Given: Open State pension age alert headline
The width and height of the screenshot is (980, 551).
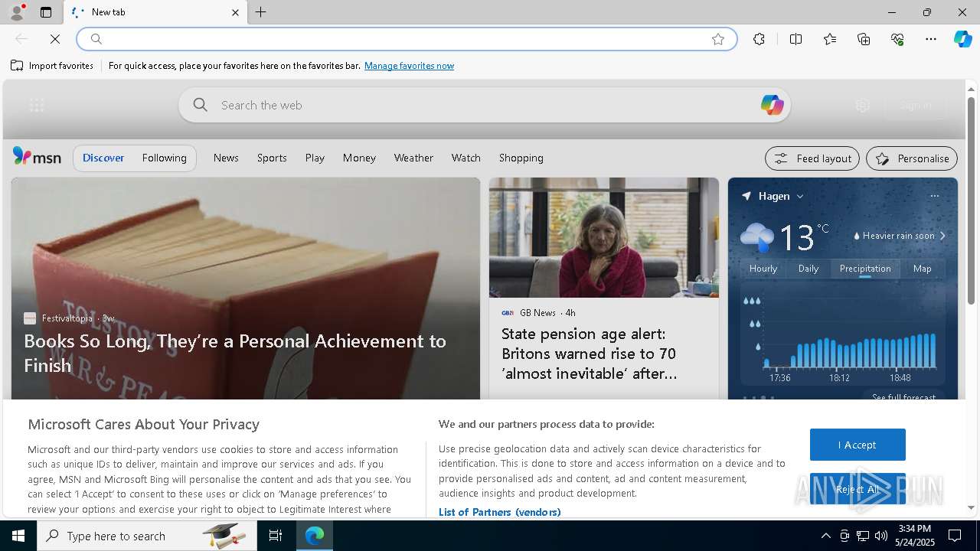Looking at the screenshot, I should [589, 354].
